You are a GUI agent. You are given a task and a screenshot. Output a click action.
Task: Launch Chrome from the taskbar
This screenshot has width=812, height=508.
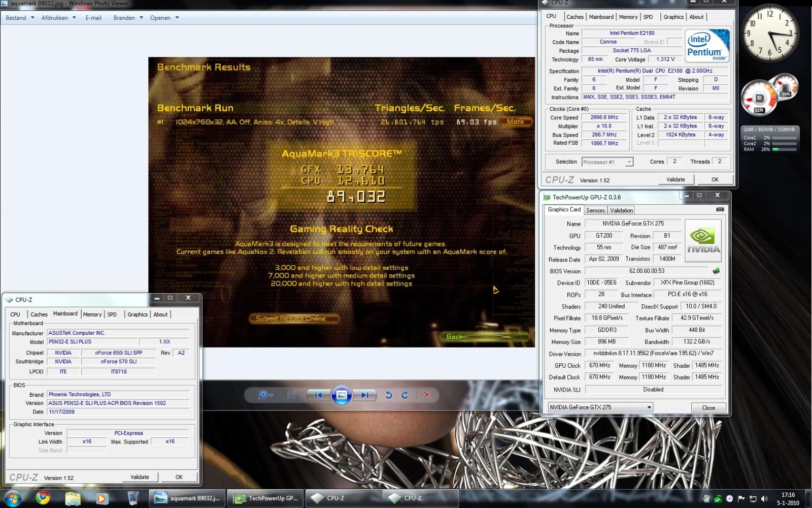43,498
